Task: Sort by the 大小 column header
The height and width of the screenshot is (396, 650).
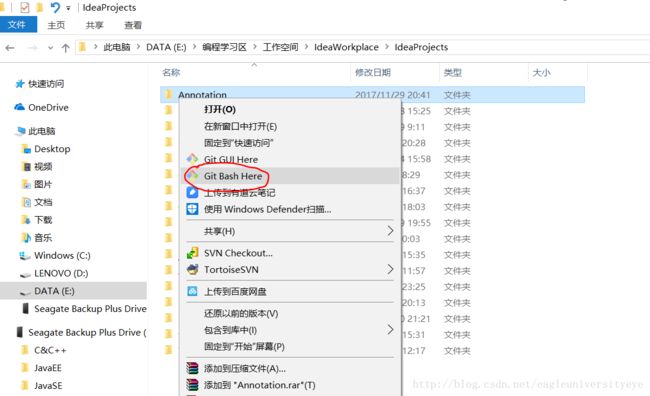Action: [x=541, y=73]
